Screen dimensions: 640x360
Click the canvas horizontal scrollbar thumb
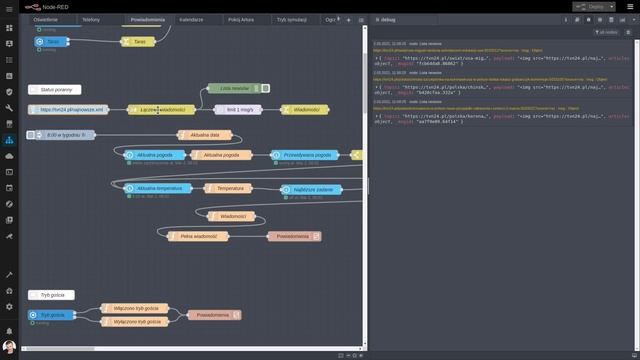click(60, 349)
